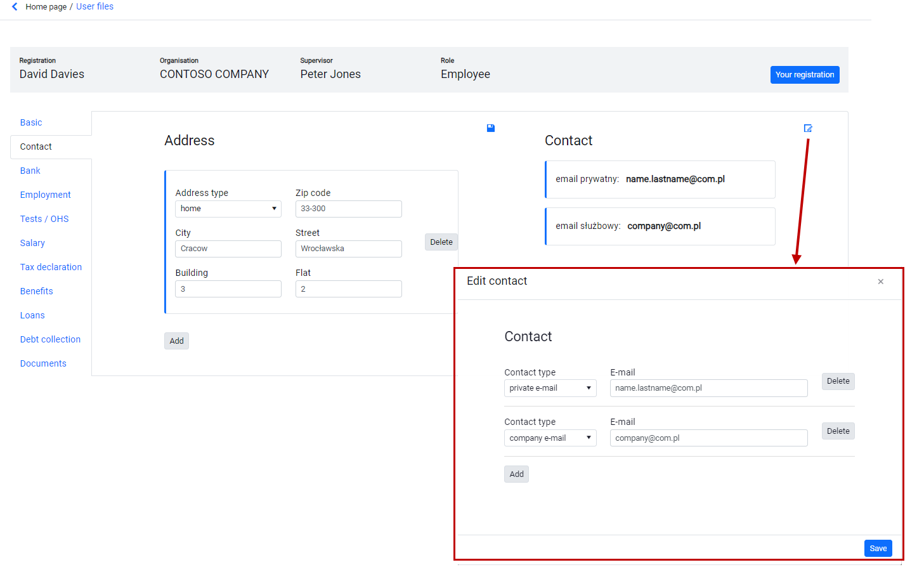Click the User files breadcrumb link
The height and width of the screenshot is (567, 924).
[94, 6]
